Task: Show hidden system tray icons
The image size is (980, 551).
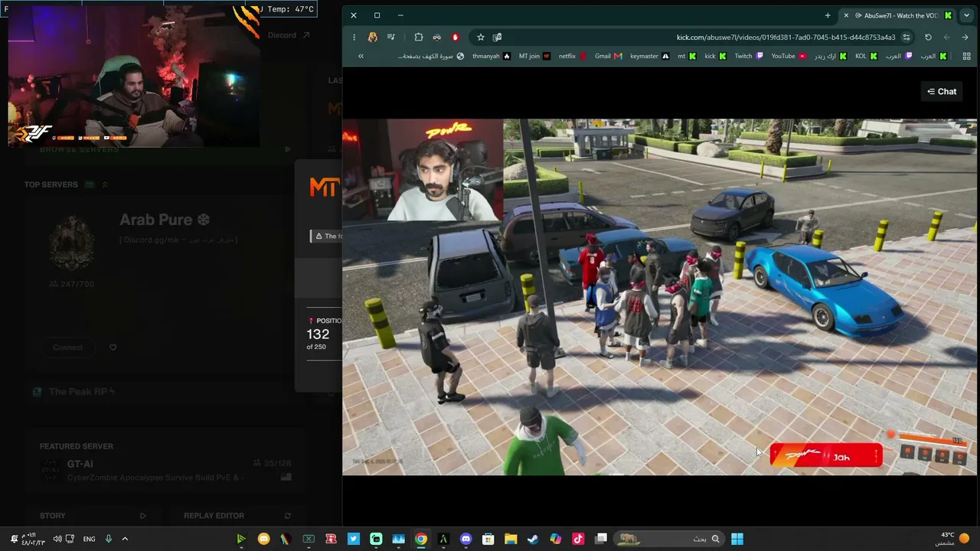Action: (125, 539)
